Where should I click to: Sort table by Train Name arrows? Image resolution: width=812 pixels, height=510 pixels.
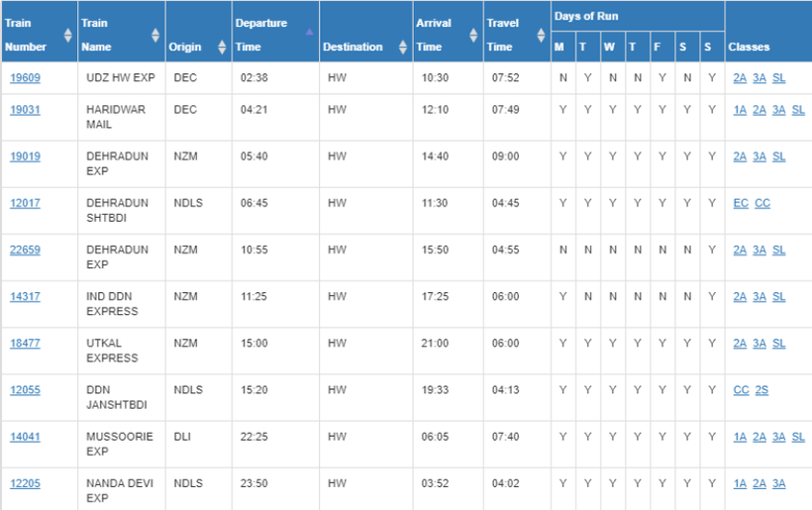point(155,36)
